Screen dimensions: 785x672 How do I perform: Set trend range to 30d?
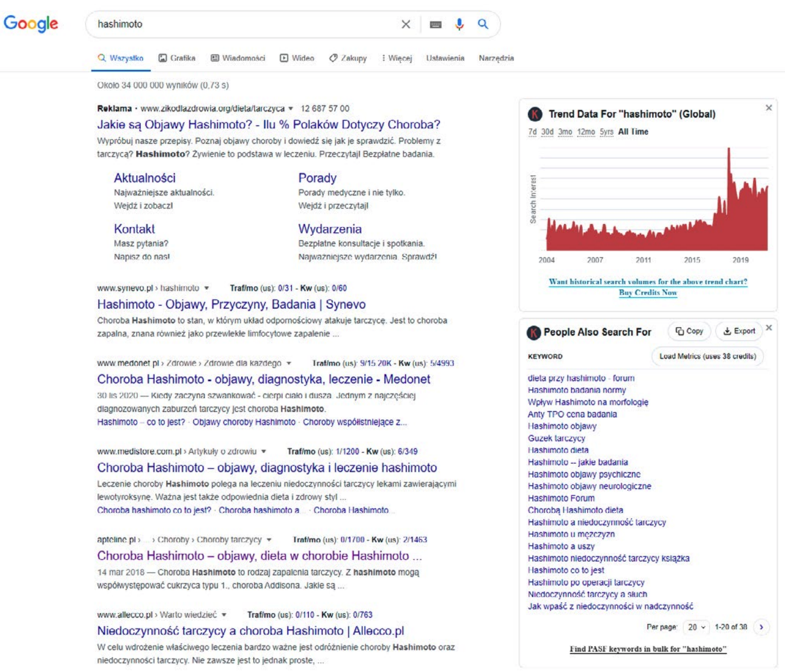click(547, 132)
